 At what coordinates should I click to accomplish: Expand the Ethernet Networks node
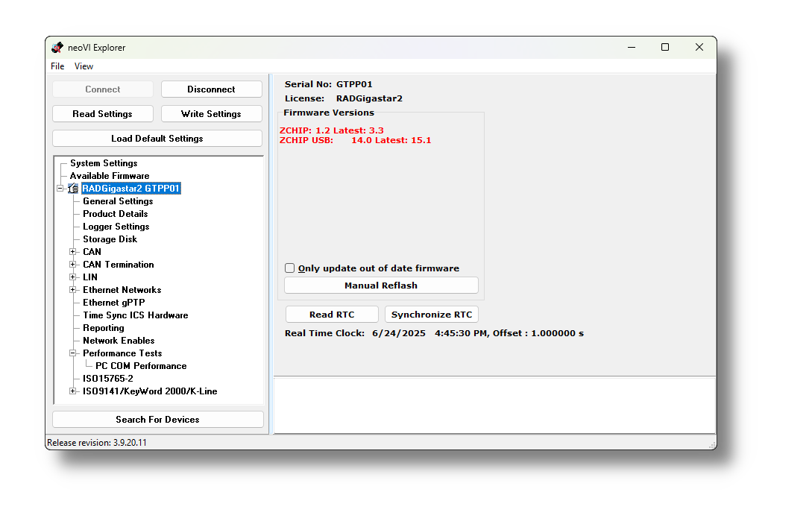coord(72,289)
